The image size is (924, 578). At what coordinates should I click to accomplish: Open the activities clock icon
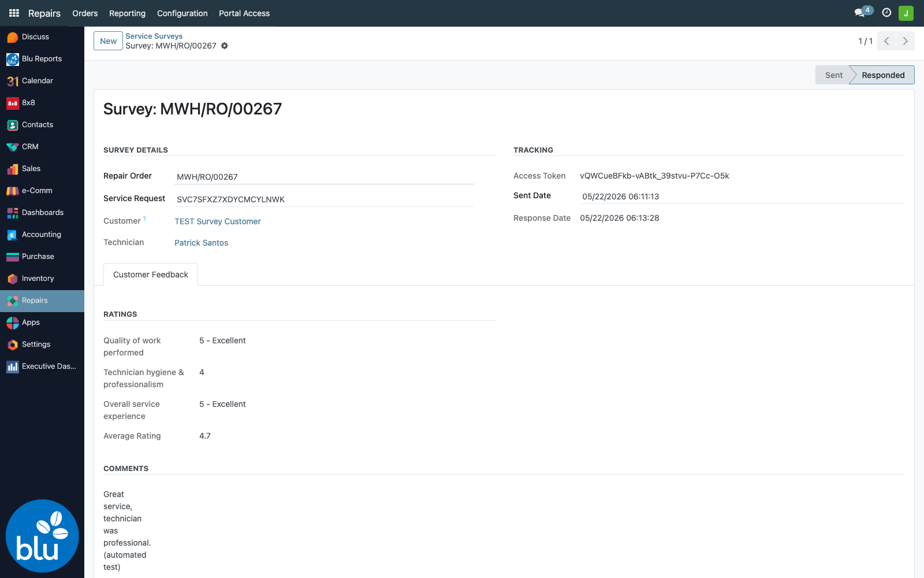point(886,13)
